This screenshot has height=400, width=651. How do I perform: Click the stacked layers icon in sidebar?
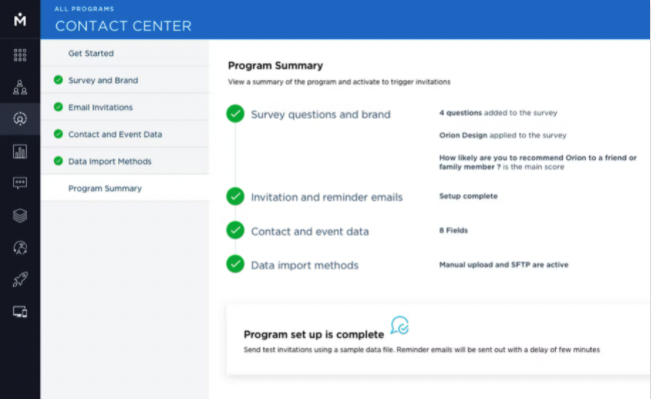click(x=20, y=216)
